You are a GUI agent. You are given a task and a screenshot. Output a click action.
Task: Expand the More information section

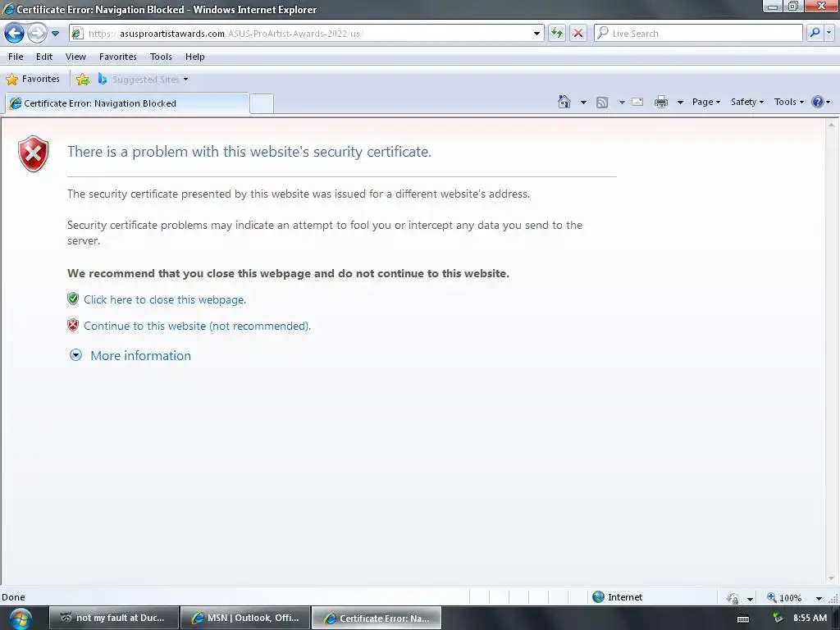(x=130, y=355)
